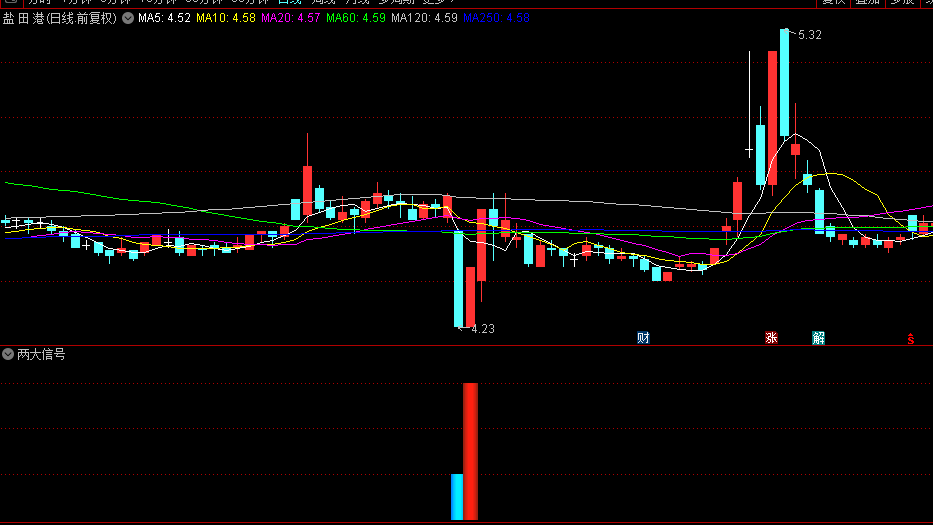Viewport: 933px width, 525px height.
Task: Select the cyan candlestick at the 5.32 peak
Action: 784,83
